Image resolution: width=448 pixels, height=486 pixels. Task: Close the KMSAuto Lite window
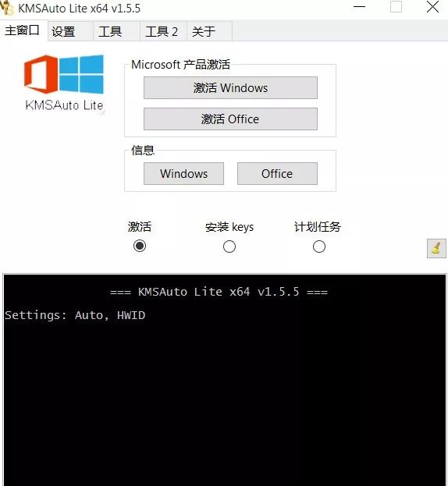click(432, 7)
